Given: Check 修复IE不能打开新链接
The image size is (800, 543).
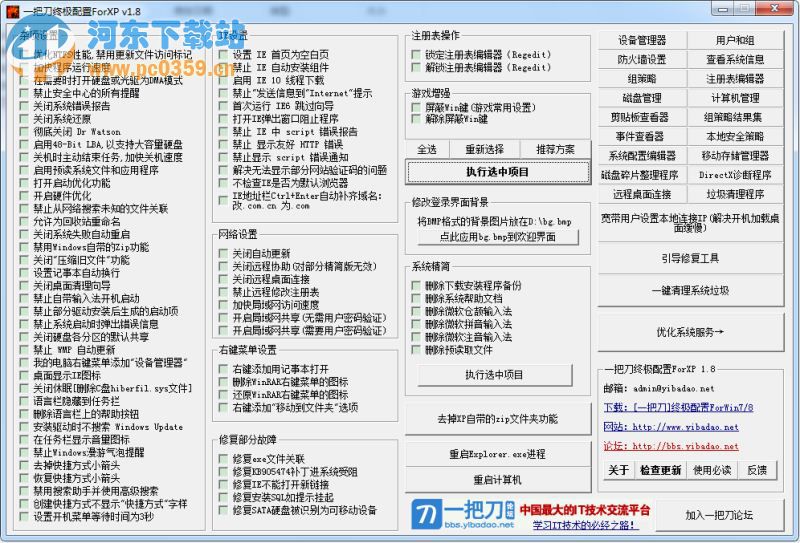Looking at the screenshot, I should [x=223, y=484].
